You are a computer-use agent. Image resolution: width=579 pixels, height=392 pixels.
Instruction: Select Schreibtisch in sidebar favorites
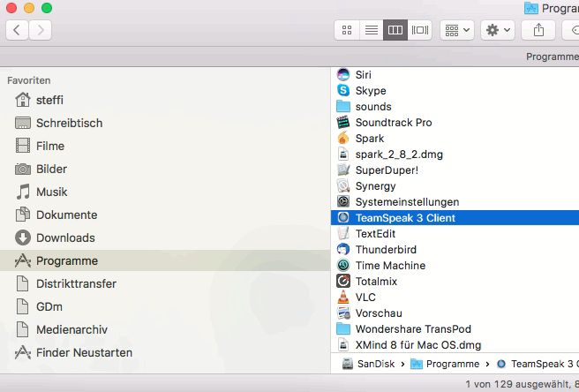(69, 123)
